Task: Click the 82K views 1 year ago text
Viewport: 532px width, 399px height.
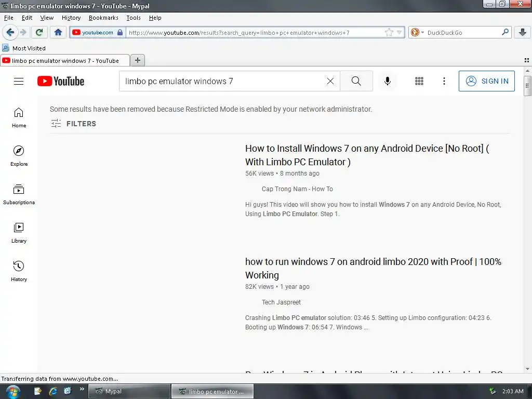Action: coord(277,287)
